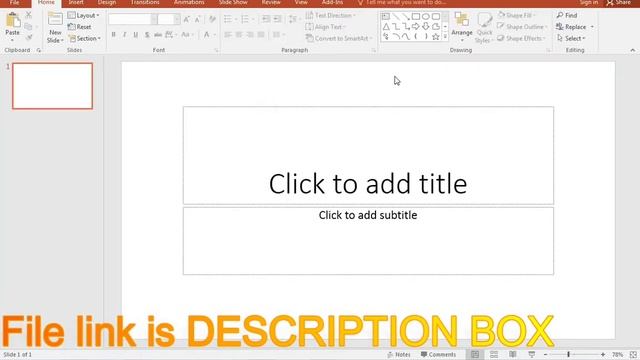
Task: Select slide 1 thumbnail
Action: pos(52,86)
